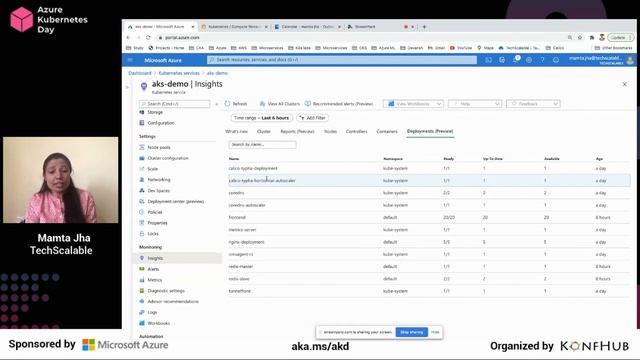Click View All Clusters
Image resolution: width=640 pixels, height=360 pixels.
click(x=280, y=104)
